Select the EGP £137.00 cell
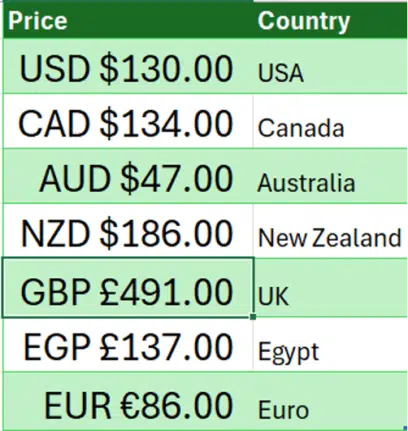Image resolution: width=408 pixels, height=431 pixels. [x=128, y=345]
